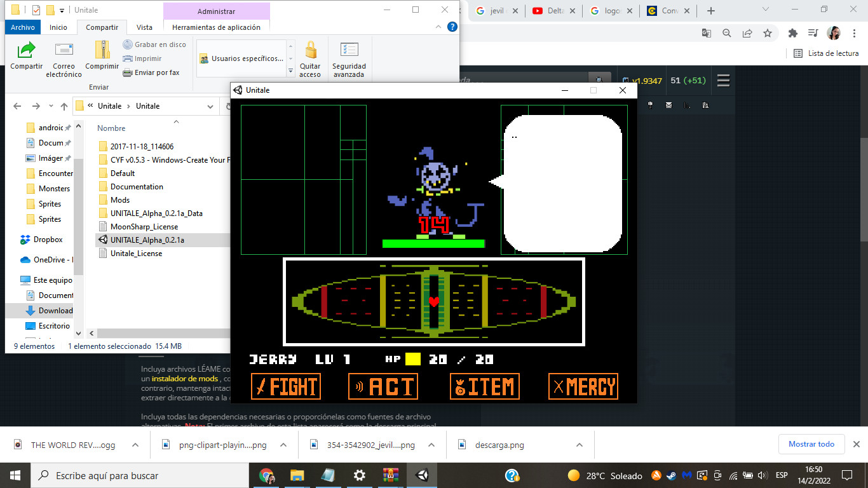The width and height of the screenshot is (868, 488).
Task: Open the Encounters folder in quick access
Action: [56, 173]
